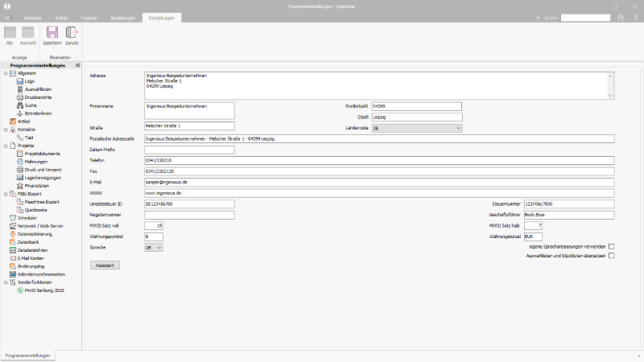
Task: Select Peachtree Export entry
Action: pyautogui.click(x=42, y=202)
